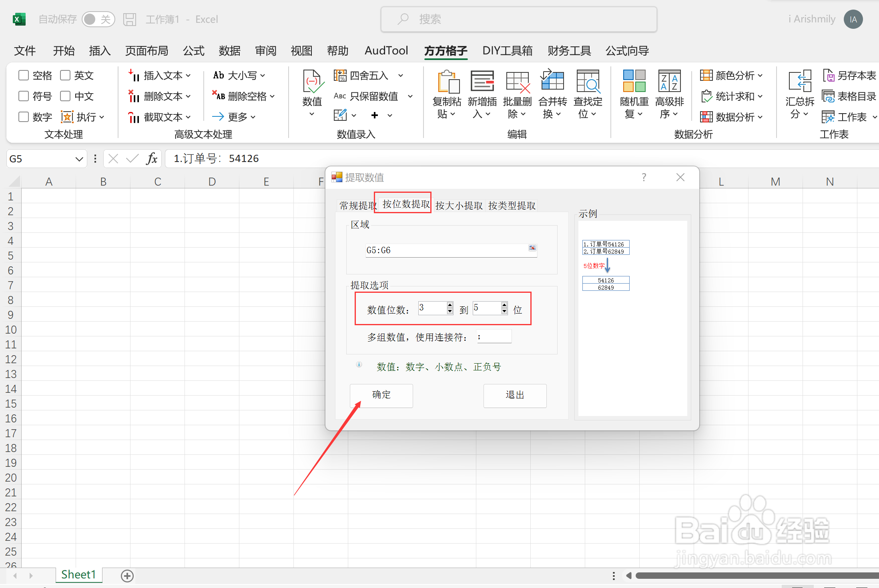Click the 连接符 text field
The width and height of the screenshot is (879, 588).
point(494,337)
